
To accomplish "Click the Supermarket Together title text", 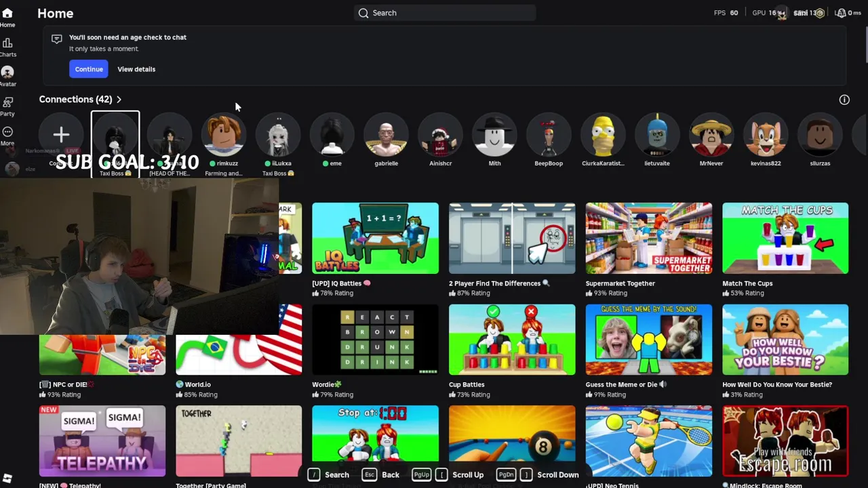I will [620, 283].
